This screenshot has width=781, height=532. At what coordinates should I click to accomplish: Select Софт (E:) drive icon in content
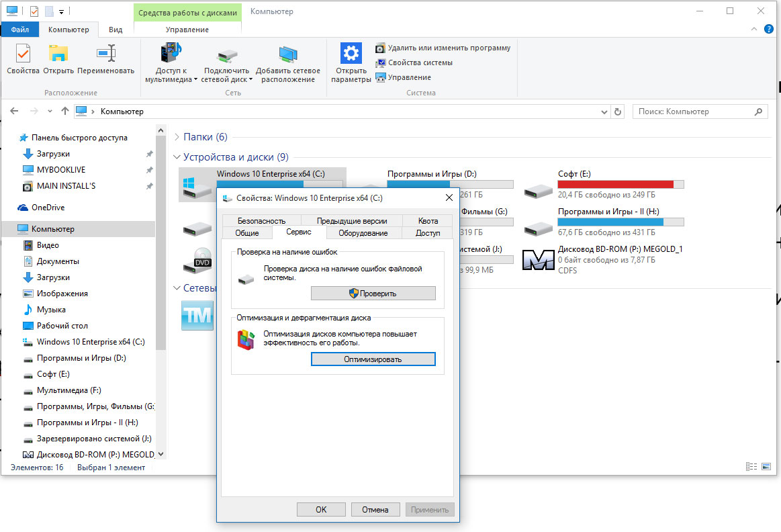point(539,191)
